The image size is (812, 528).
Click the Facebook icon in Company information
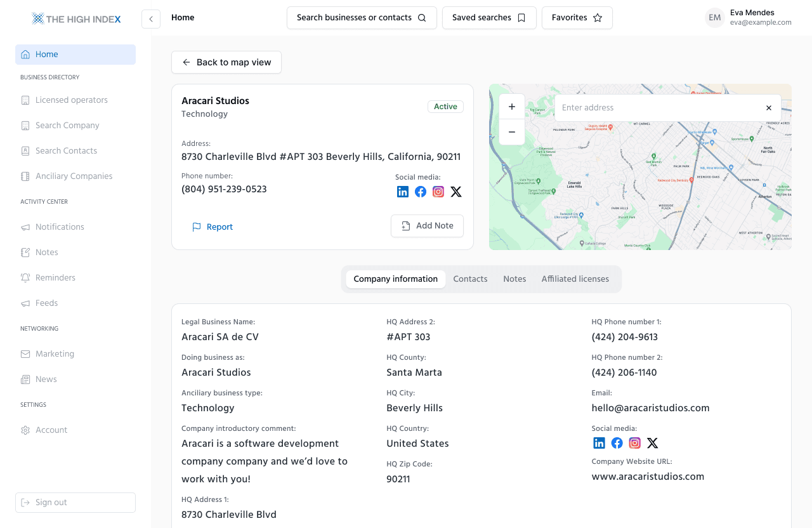pyautogui.click(x=617, y=443)
